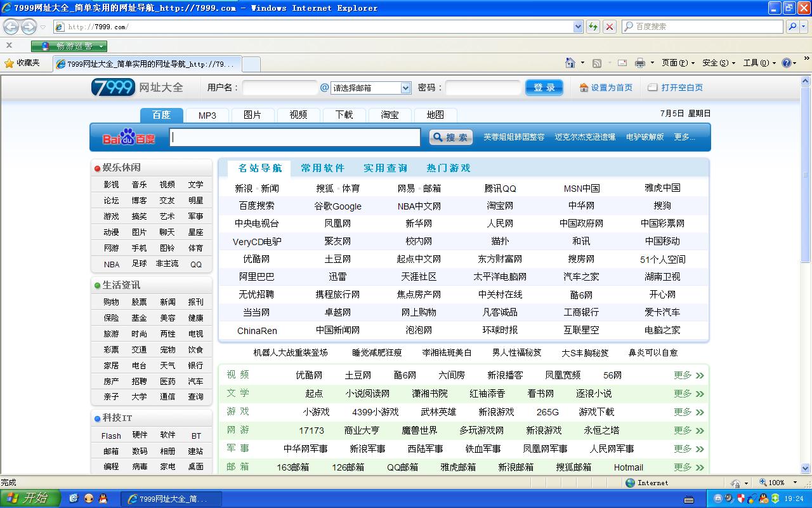
Task: Click the QQ penguin quick launch icon
Action: [103, 498]
